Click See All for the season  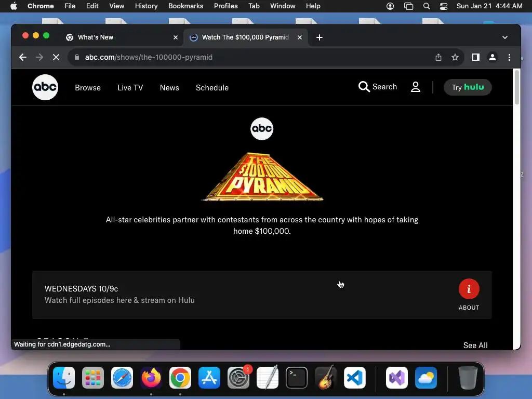tap(475, 345)
